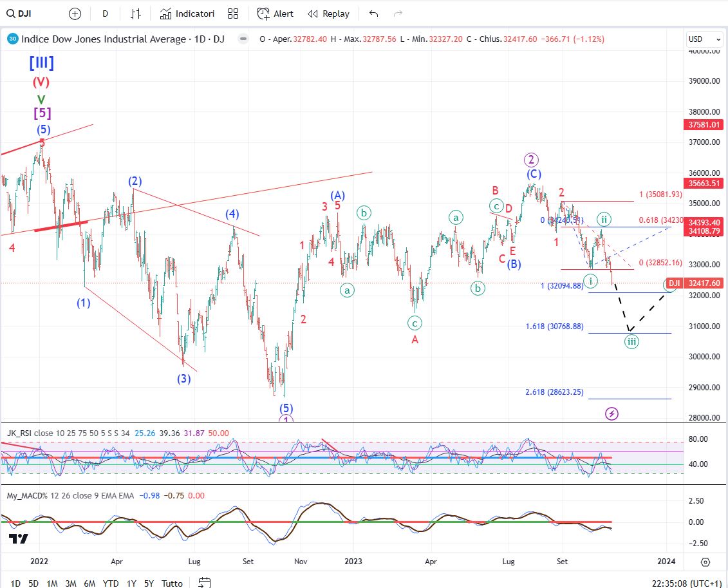
Task: Click the 2022 label on the time axis
Action: pos(39,561)
